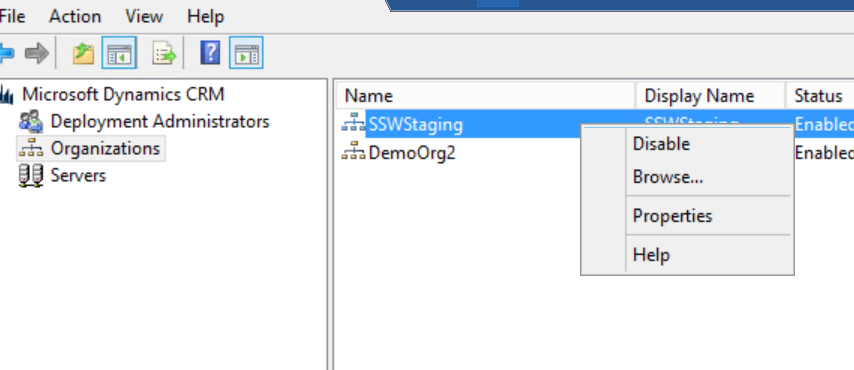Click the DemoOrg2 organization row icon
The width and height of the screenshot is (854, 370).
click(x=353, y=153)
